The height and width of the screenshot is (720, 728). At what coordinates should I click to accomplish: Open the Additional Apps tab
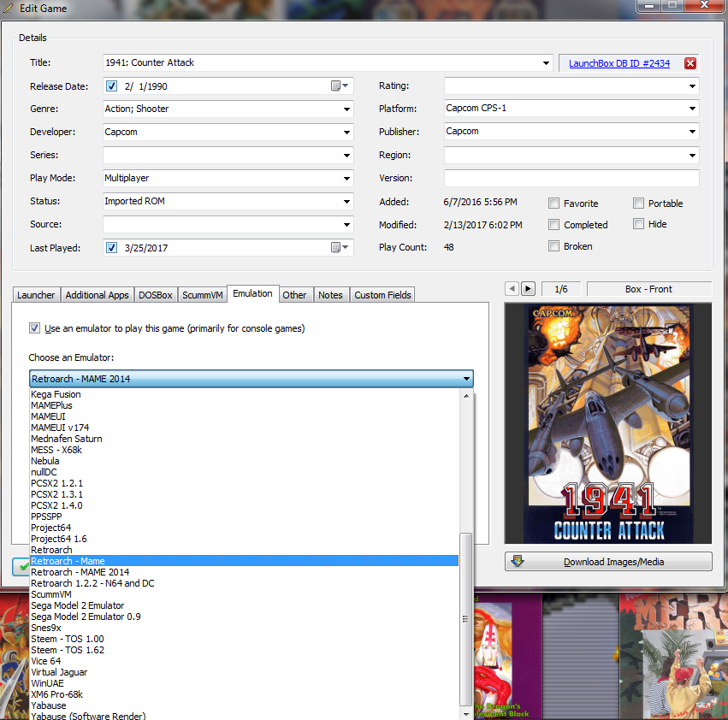[97, 295]
